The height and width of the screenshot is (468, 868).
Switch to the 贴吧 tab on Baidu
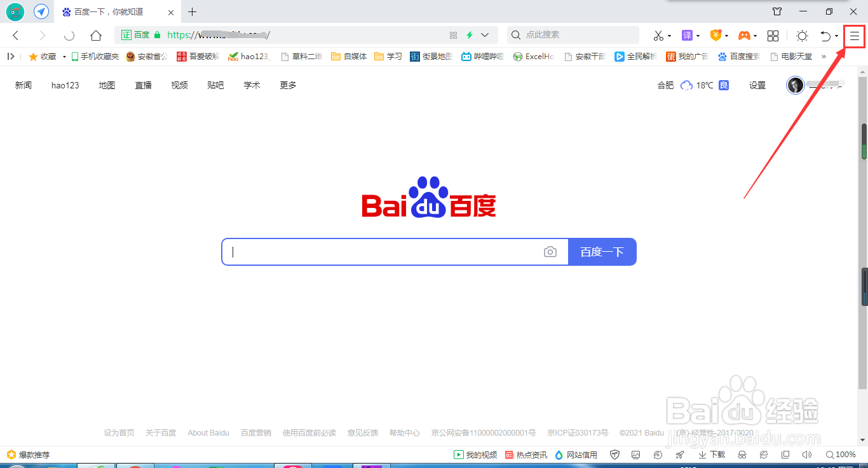tap(215, 85)
